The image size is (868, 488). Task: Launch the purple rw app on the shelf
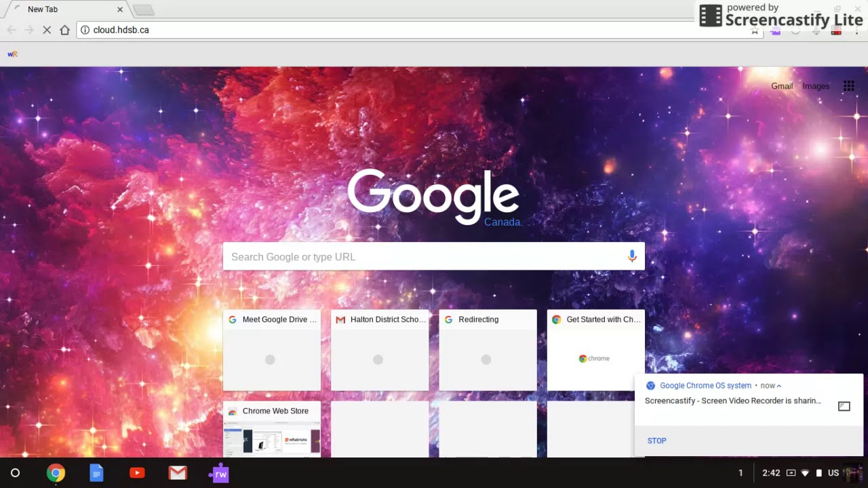click(218, 473)
